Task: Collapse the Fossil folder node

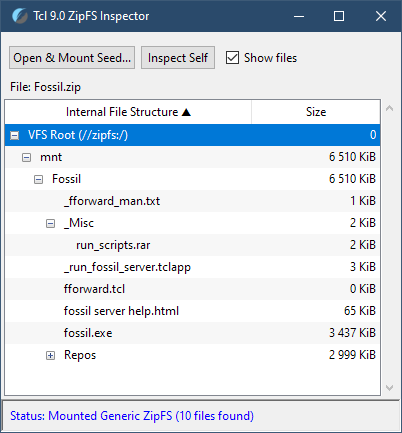Action: (38, 180)
